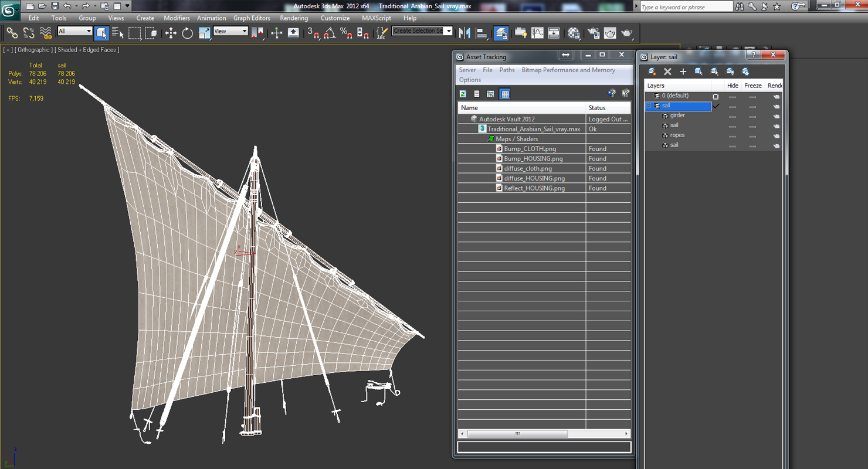Toggle the Spinner Snap button
This screenshot has height=469, width=868.
(363, 33)
